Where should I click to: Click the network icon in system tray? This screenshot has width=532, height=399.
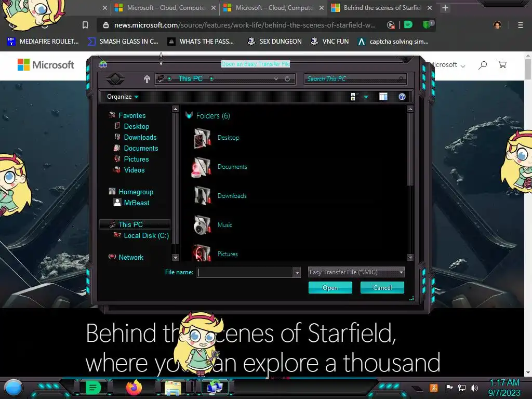click(462, 388)
